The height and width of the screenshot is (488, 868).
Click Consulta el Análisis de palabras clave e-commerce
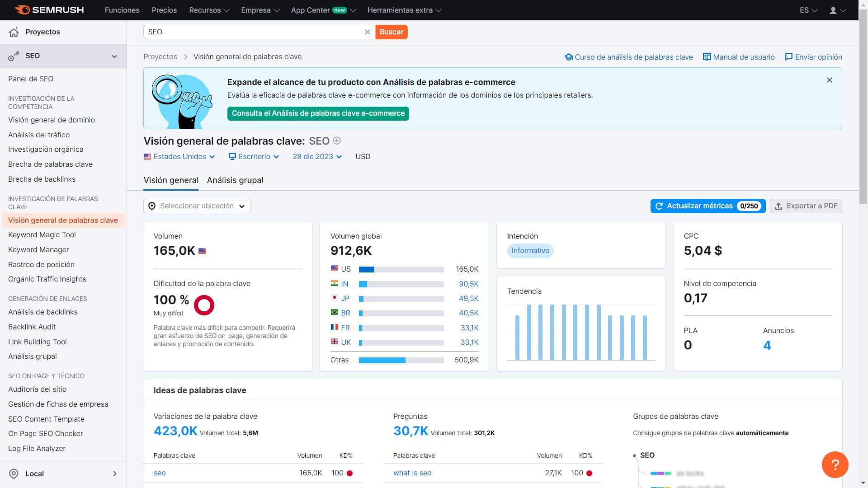(318, 113)
